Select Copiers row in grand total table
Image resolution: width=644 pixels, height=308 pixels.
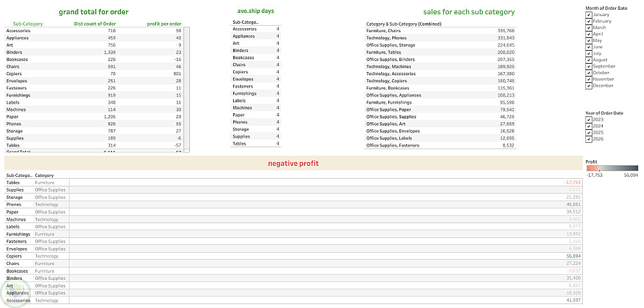93,74
